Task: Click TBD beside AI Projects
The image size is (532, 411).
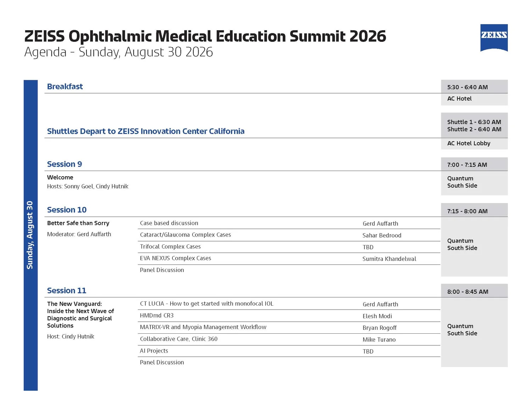Action: point(368,352)
